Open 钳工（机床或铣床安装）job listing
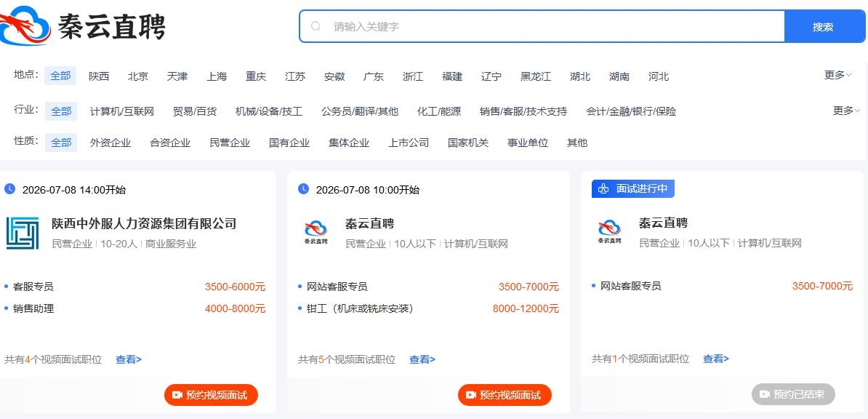 [360, 308]
